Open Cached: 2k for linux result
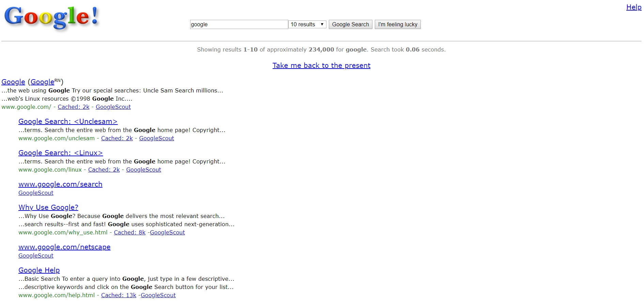This screenshot has height=305, width=644. point(104,170)
